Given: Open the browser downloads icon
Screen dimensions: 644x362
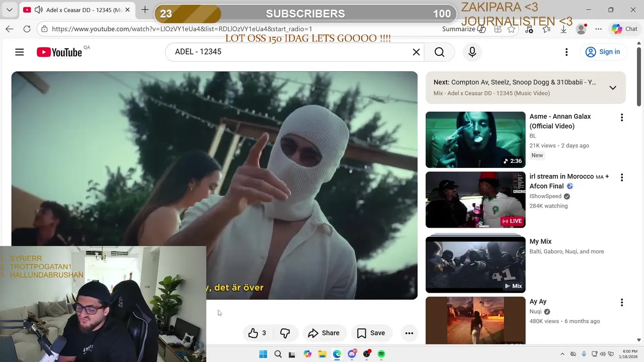Looking at the screenshot, I should pyautogui.click(x=563, y=29).
